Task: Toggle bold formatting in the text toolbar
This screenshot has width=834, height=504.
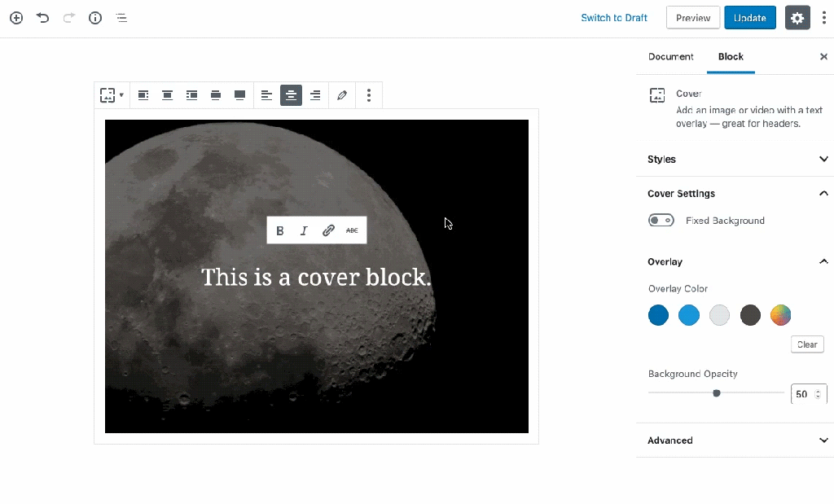Action: pyautogui.click(x=280, y=230)
